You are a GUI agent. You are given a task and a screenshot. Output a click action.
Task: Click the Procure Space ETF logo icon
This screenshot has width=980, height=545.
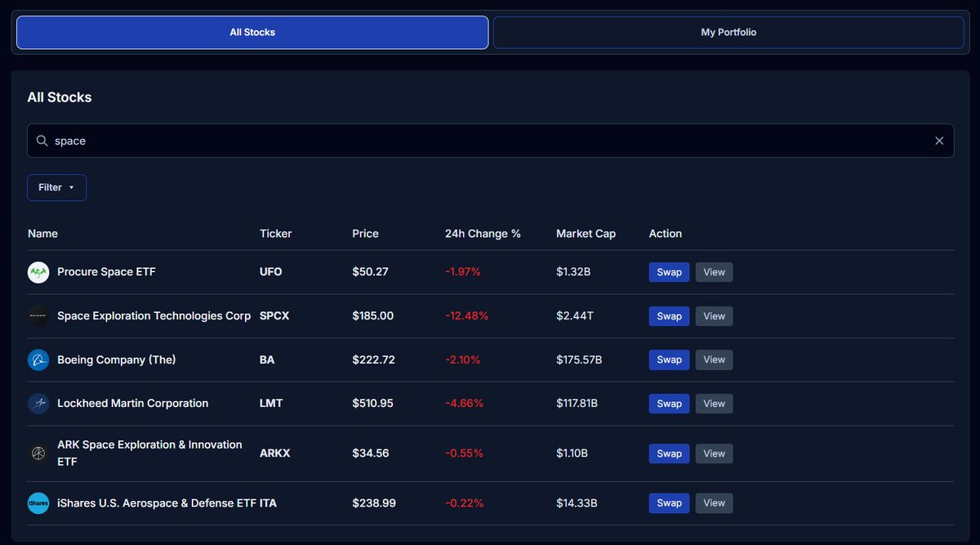[38, 272]
